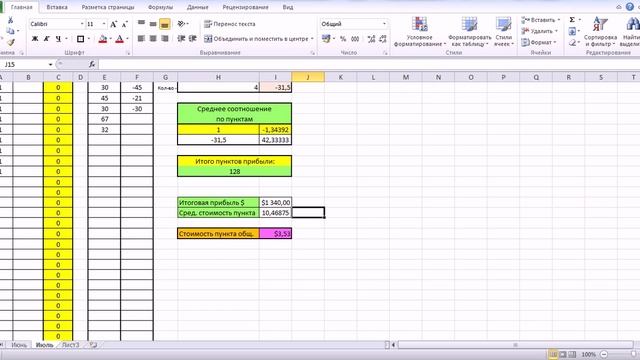This screenshot has width=640, height=360.
Task: Increase the cell indent
Action: point(193,39)
